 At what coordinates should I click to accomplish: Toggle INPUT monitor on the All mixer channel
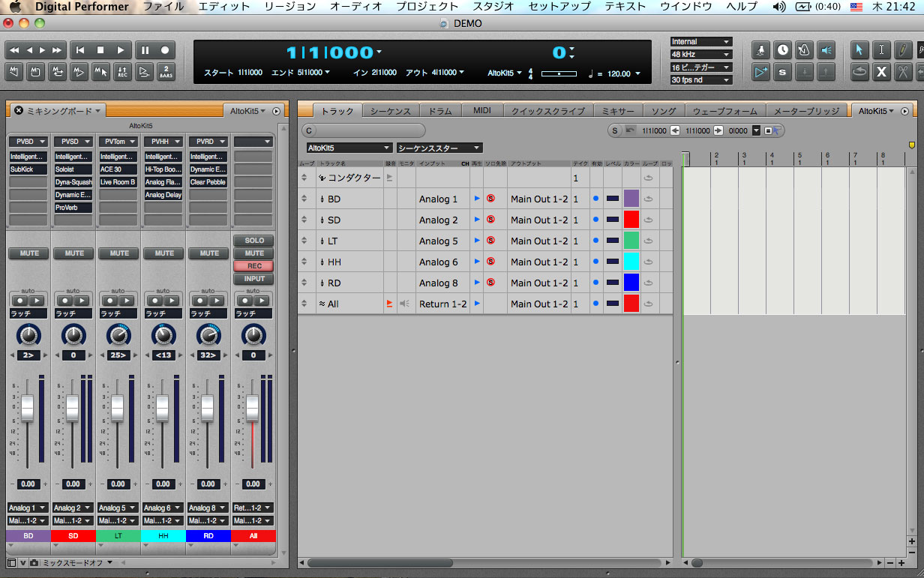tap(254, 279)
